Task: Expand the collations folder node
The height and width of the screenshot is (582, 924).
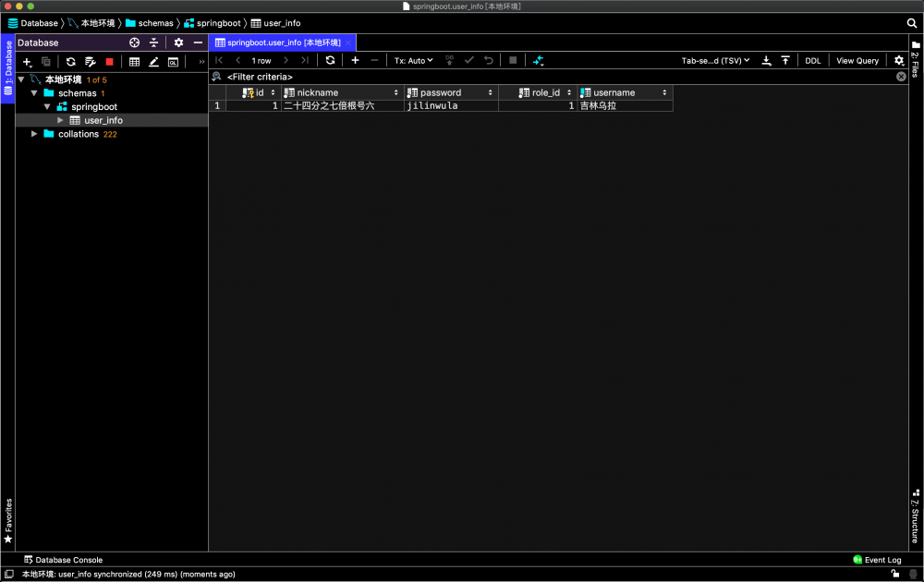Action: click(34, 134)
